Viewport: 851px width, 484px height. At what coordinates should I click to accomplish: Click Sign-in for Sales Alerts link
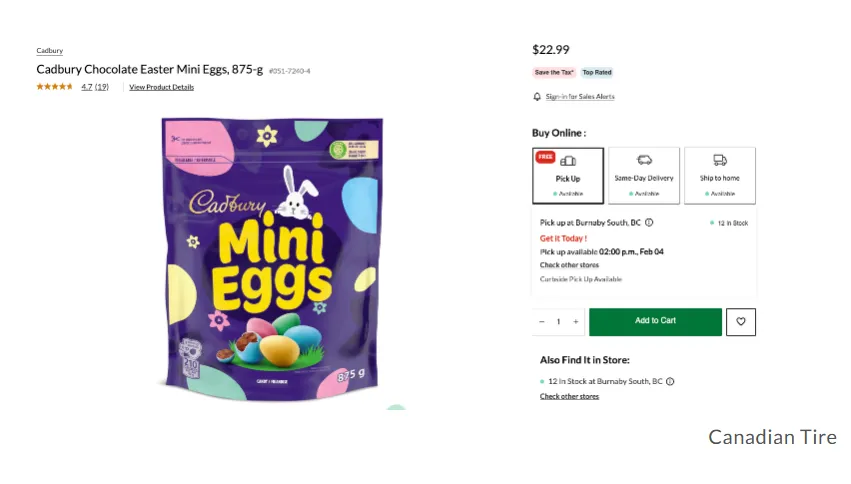pos(580,97)
